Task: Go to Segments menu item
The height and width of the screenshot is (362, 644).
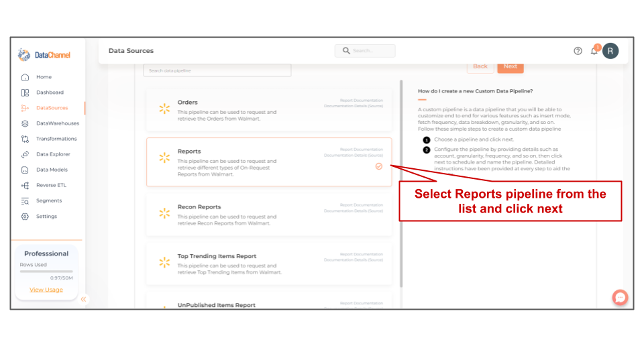Action: pos(49,200)
